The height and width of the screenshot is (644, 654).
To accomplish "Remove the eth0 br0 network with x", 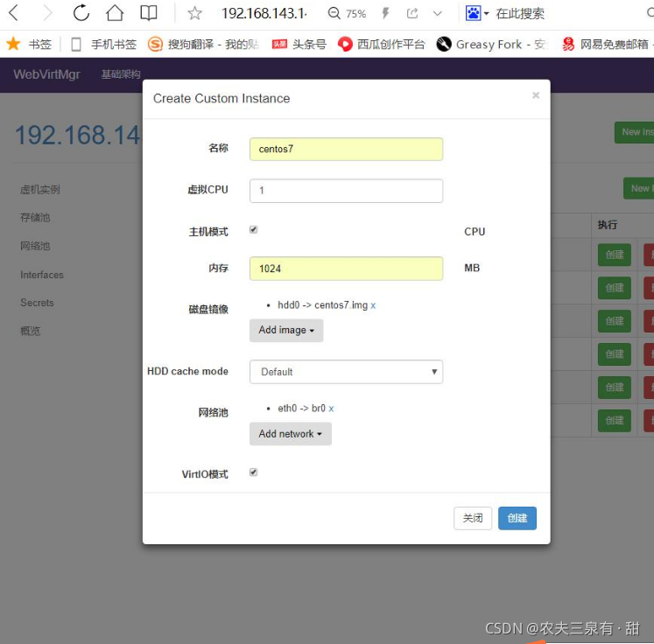I will click(331, 409).
